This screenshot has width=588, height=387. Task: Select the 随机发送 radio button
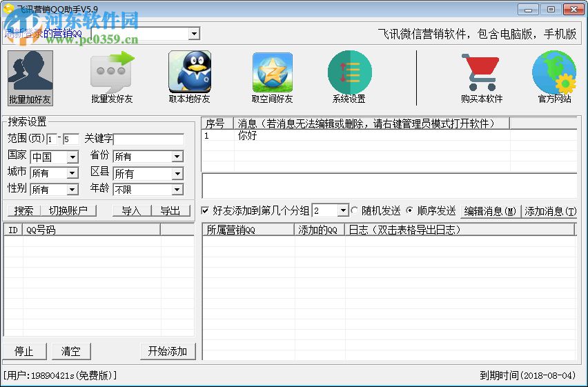(x=354, y=210)
